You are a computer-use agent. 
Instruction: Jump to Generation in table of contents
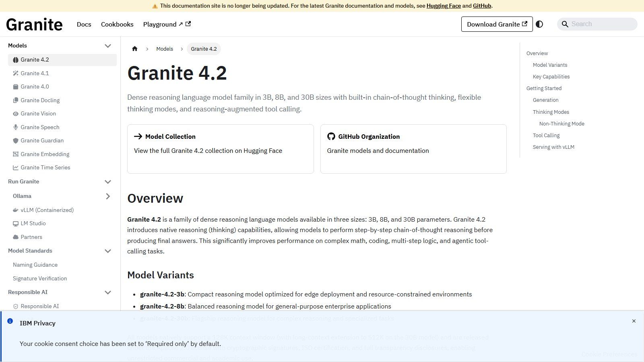[x=545, y=100]
